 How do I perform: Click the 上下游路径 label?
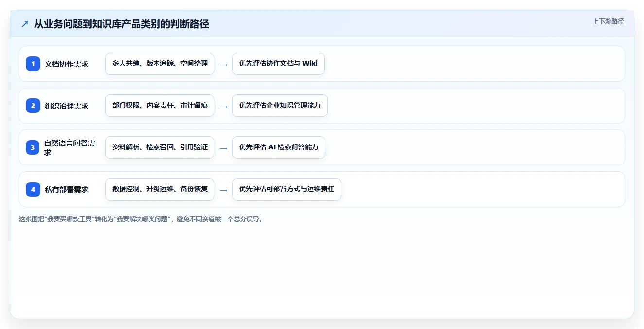(x=608, y=21)
